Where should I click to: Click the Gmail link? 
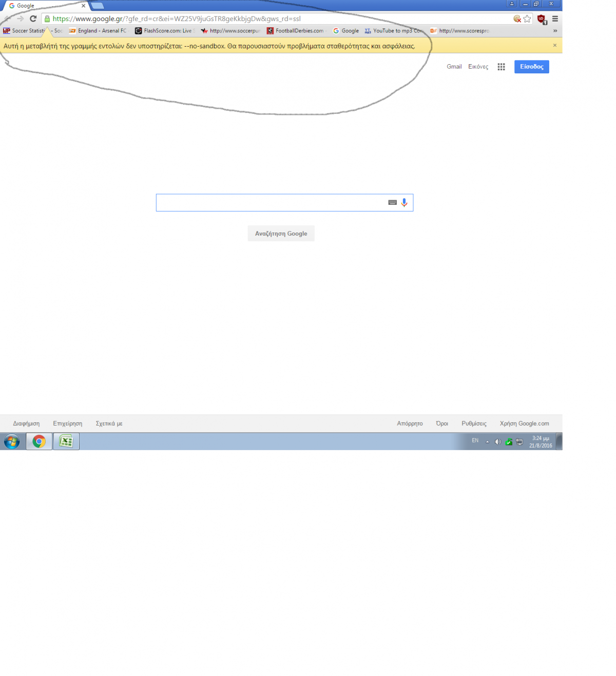click(454, 67)
